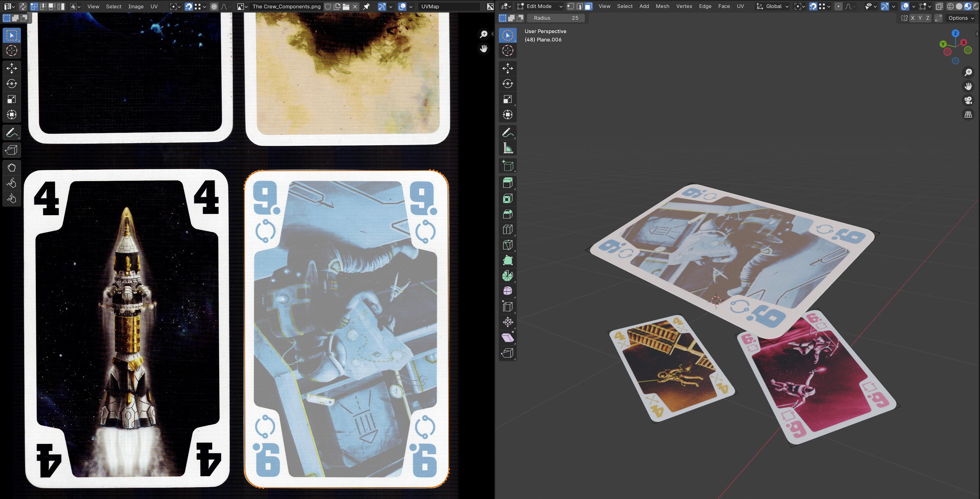The image size is (980, 499).
Task: Click the UVMap field
Action: click(449, 7)
